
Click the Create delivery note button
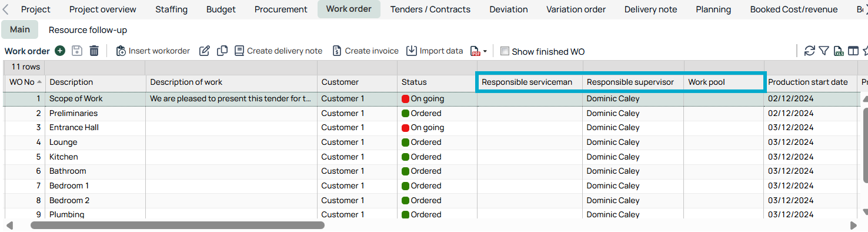coord(278,51)
